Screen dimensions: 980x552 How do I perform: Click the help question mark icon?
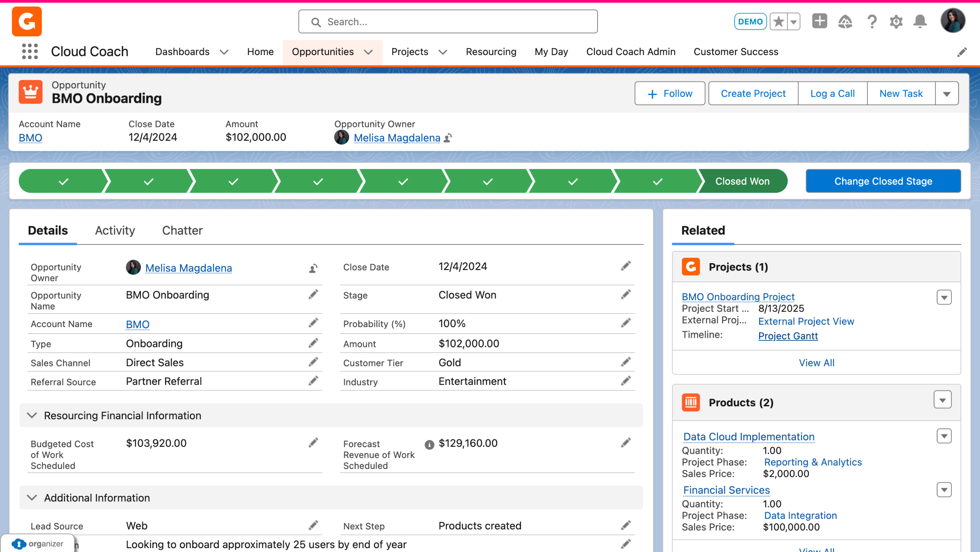pyautogui.click(x=872, y=21)
